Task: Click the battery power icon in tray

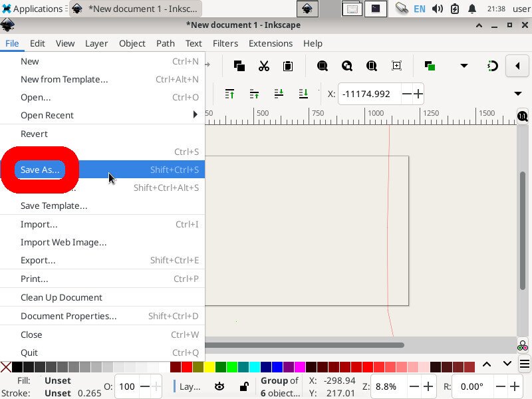Action: (x=455, y=9)
